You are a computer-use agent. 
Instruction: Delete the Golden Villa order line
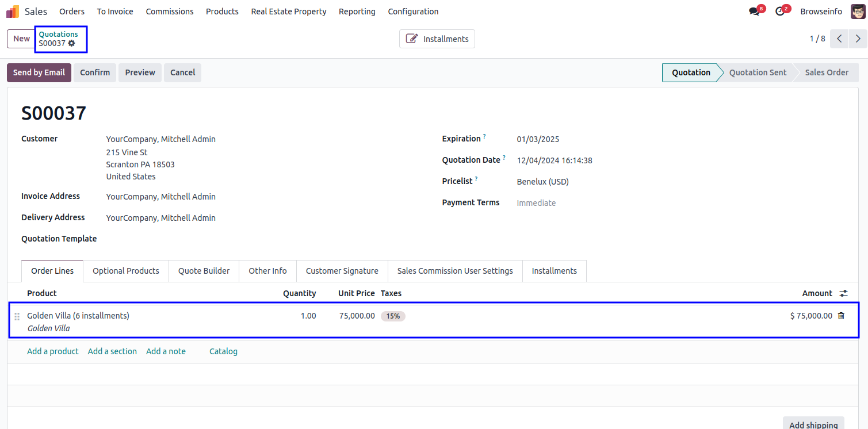[x=841, y=316]
